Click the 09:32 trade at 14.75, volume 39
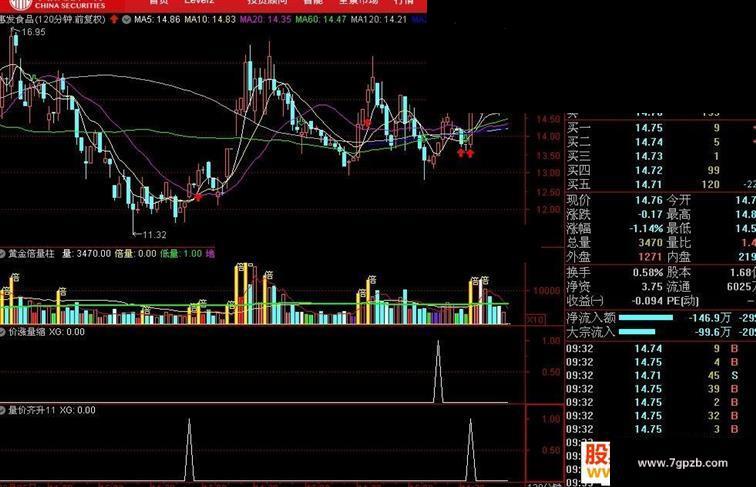The height and width of the screenshot is (487, 756). click(653, 389)
